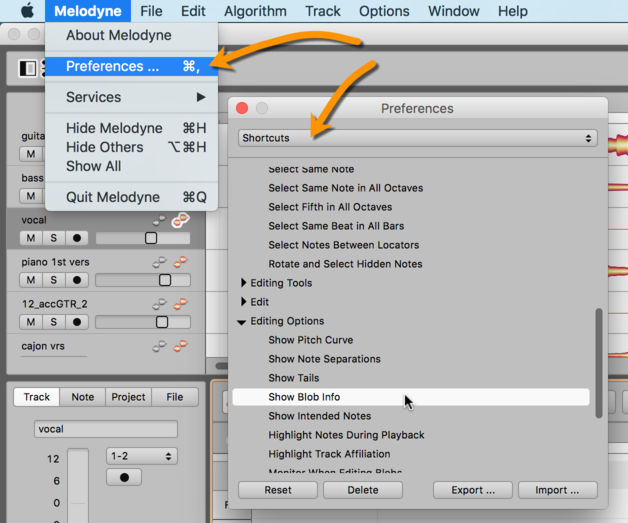Click the Reset button in Preferences

(x=278, y=490)
